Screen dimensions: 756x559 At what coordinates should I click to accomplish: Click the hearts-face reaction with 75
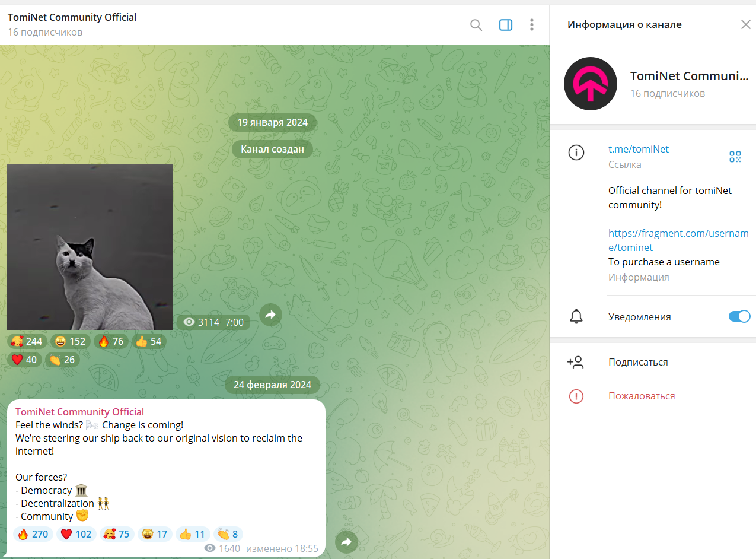tap(117, 534)
